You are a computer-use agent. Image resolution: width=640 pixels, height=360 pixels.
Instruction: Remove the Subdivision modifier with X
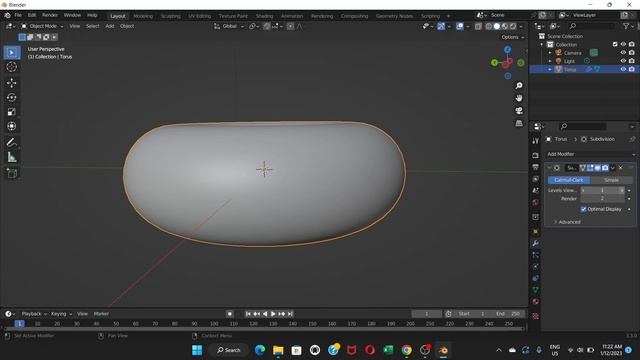tap(621, 168)
